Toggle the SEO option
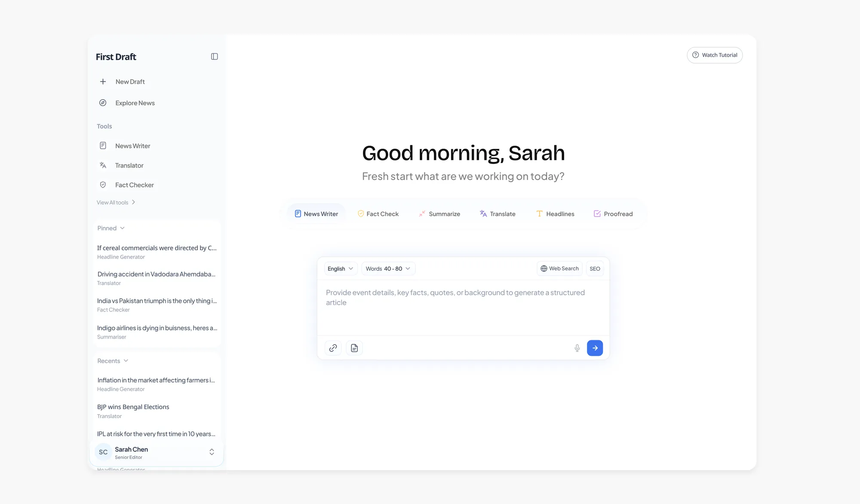The image size is (860, 504). 595,269
